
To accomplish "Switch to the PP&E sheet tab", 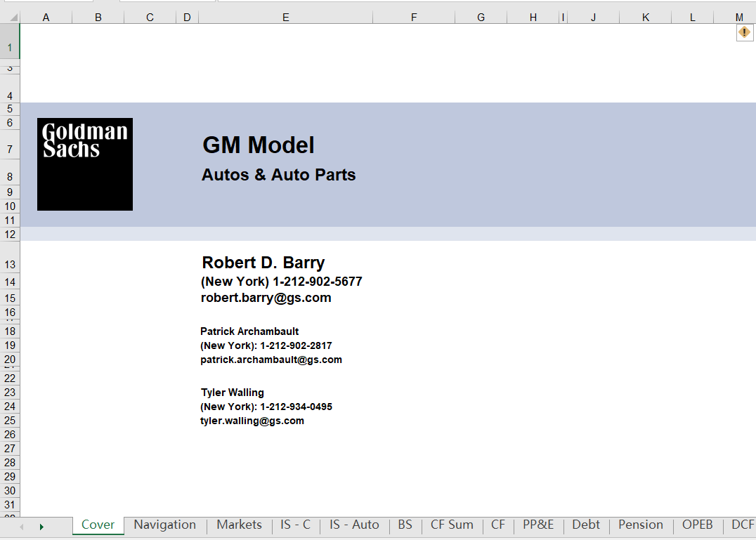I will click(538, 525).
